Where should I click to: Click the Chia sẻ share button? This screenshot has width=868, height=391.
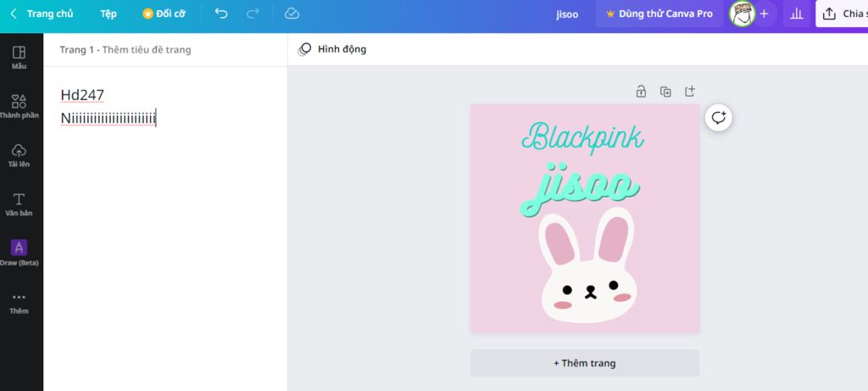(x=842, y=14)
